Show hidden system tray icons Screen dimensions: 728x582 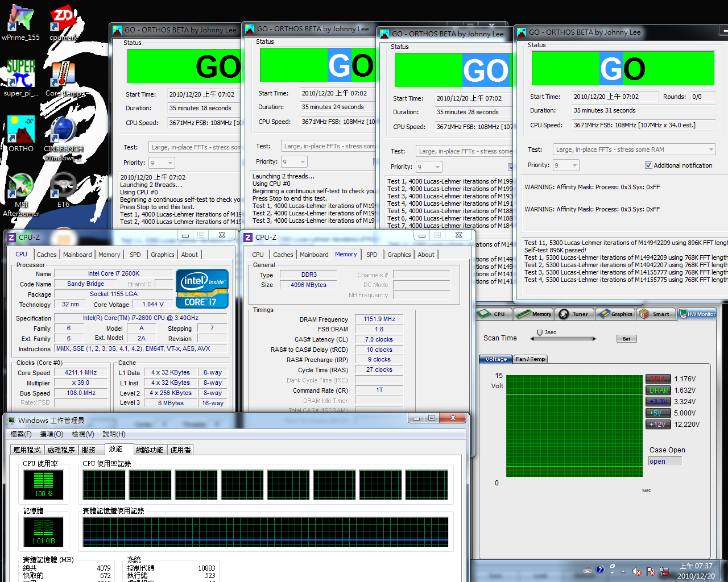(x=623, y=571)
